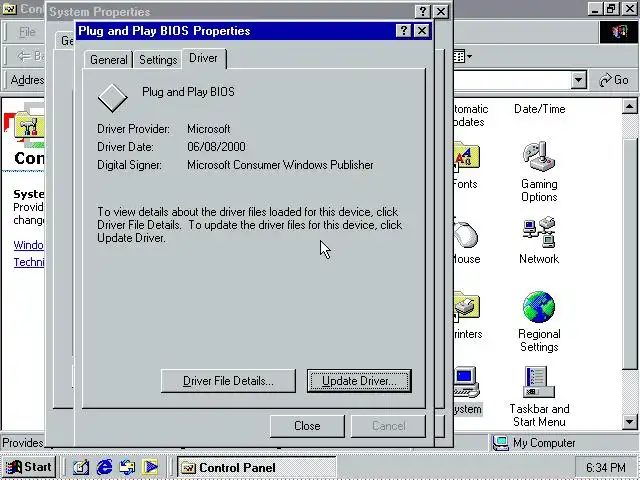Click the help button in System Properties title bar
The width and height of the screenshot is (640, 480).
coord(422,11)
